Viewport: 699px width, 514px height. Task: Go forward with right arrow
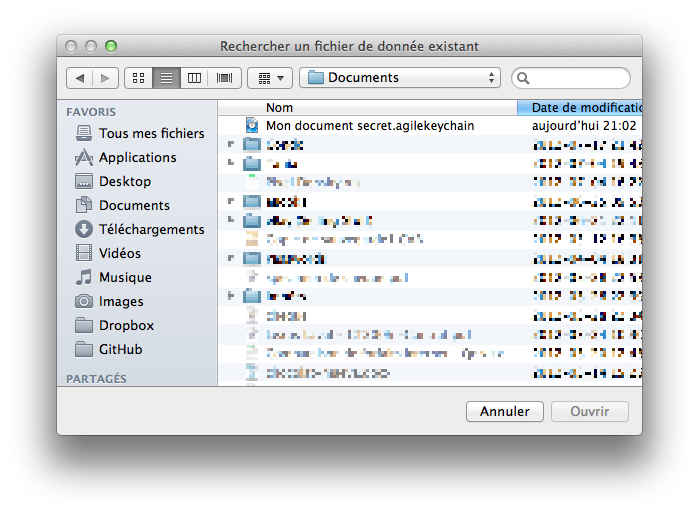pos(105,78)
